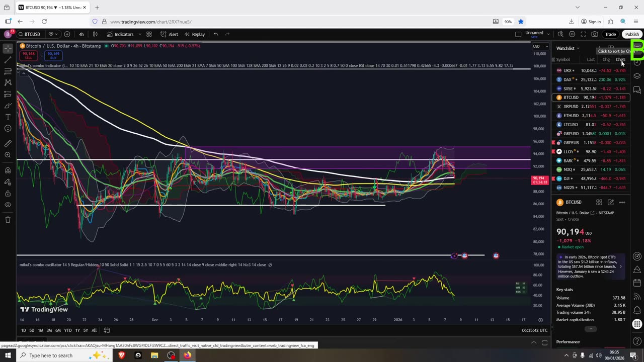Redo the chart action
Viewport: 644px width, 362px height.
tap(227, 34)
